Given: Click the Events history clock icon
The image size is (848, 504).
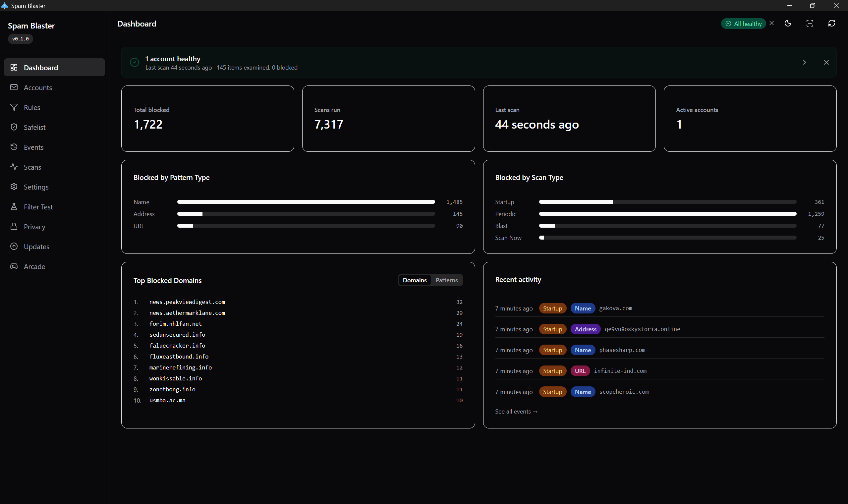Looking at the screenshot, I should (x=14, y=147).
